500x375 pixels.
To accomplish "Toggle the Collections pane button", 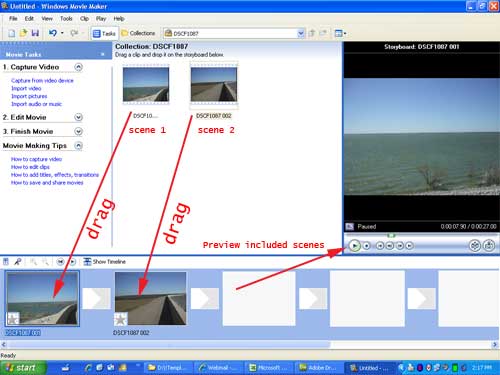I will 138,33.
